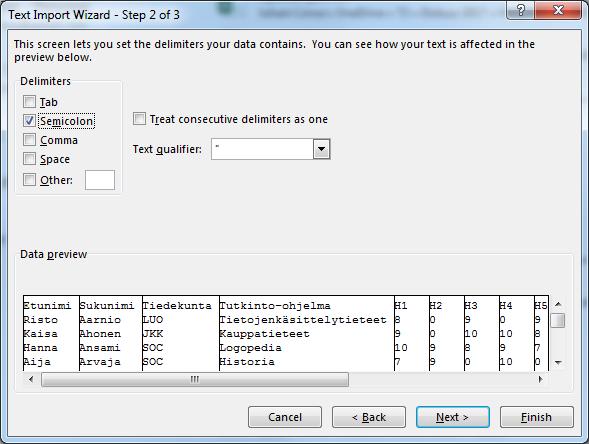Uncheck the Semicolon delimiter checkbox
Viewport: 589px width, 444px height.
[29, 121]
